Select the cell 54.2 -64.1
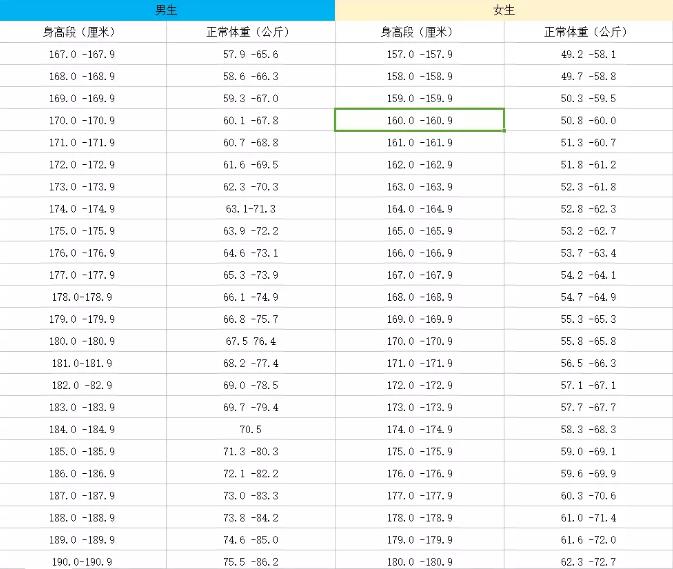The image size is (673, 569). tap(588, 275)
